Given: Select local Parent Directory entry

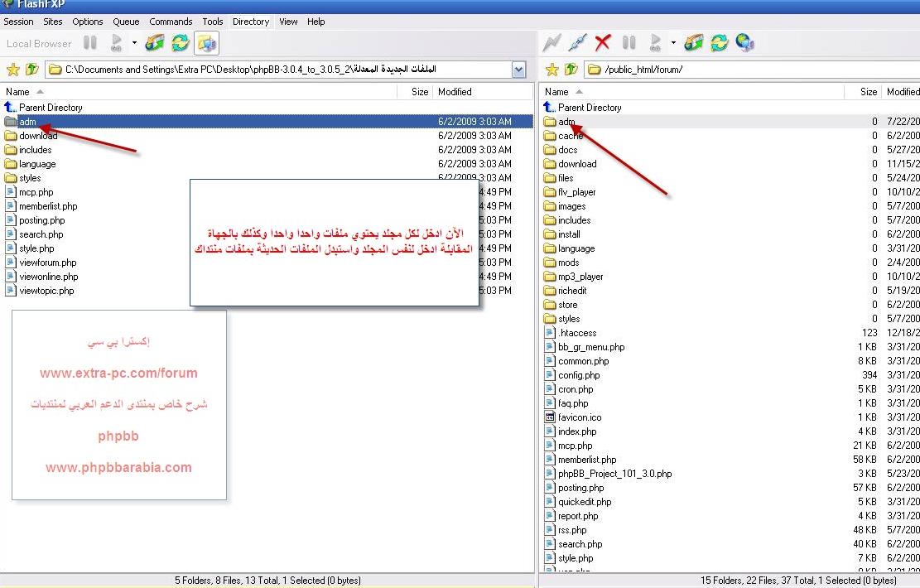Looking at the screenshot, I should pos(43,108).
